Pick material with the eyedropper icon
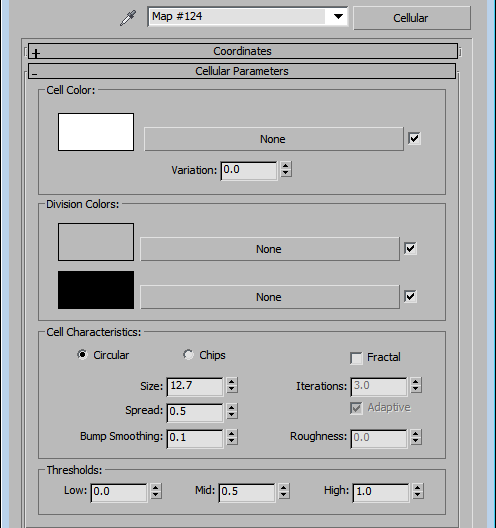This screenshot has width=496, height=528. (128, 18)
